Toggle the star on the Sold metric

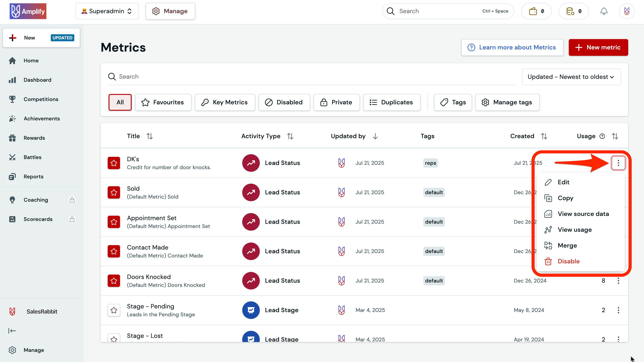[x=114, y=192]
